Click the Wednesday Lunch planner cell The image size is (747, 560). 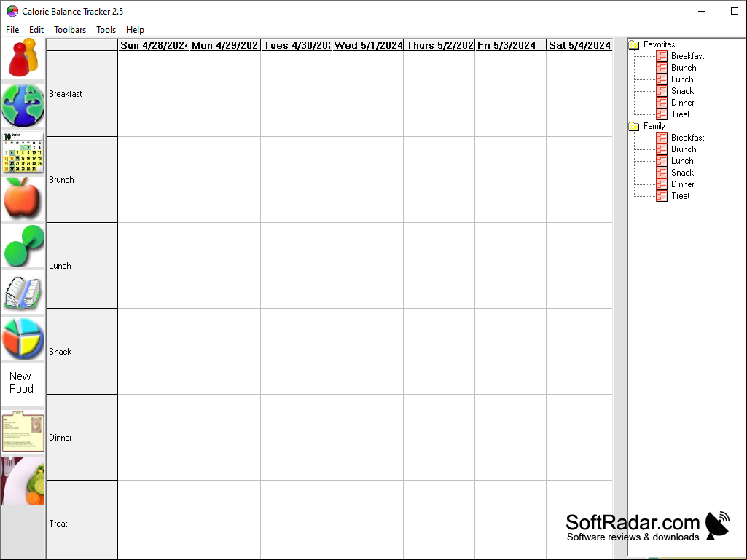(x=368, y=266)
